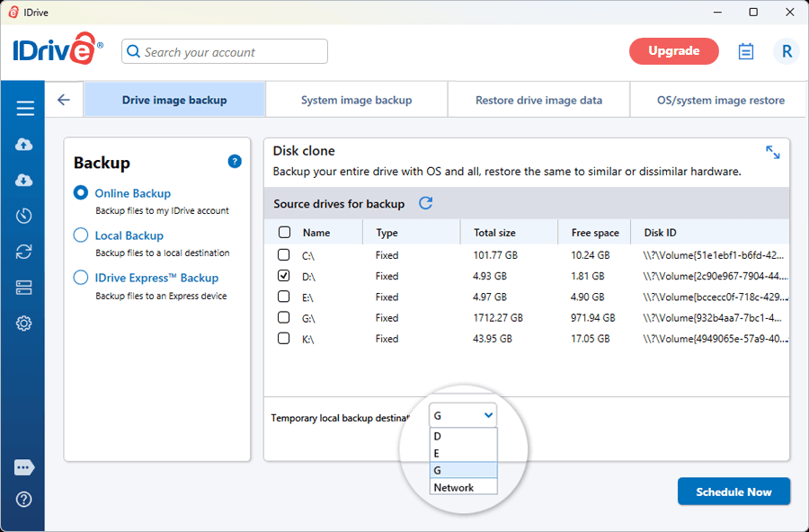
Task: Open the server drive icon in sidebar
Action: coord(23,288)
